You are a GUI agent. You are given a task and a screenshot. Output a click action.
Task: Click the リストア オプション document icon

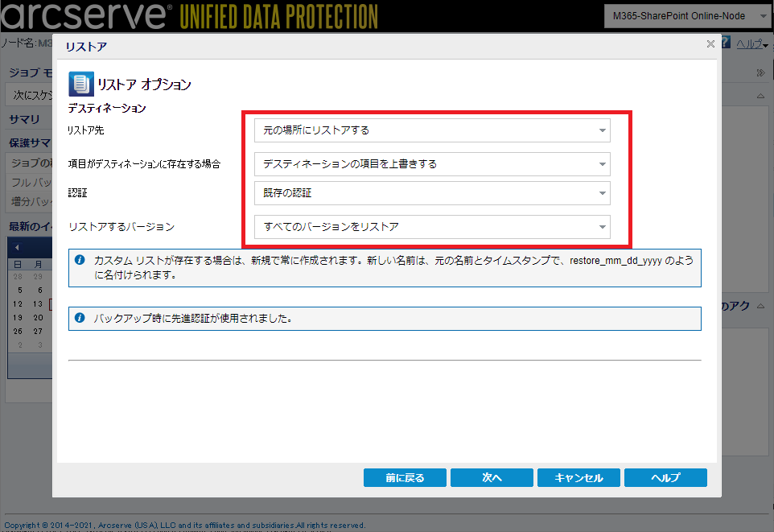coord(81,84)
